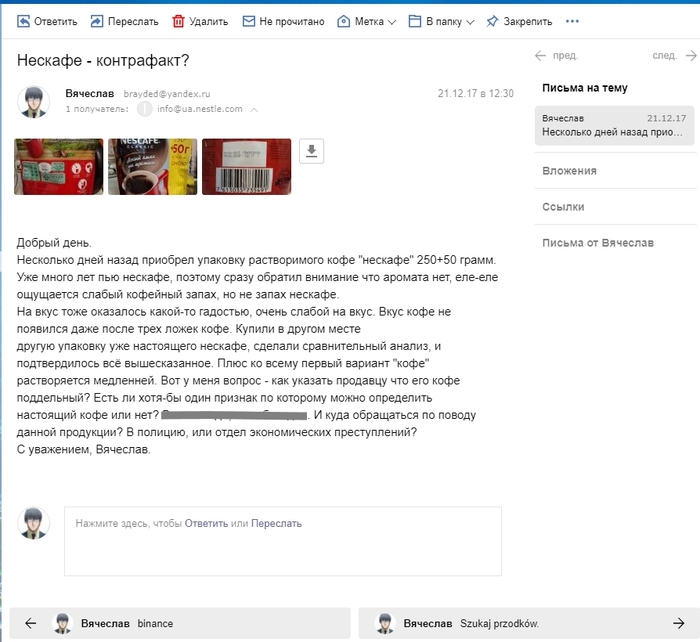Pin the message with Закрепить

517,21
